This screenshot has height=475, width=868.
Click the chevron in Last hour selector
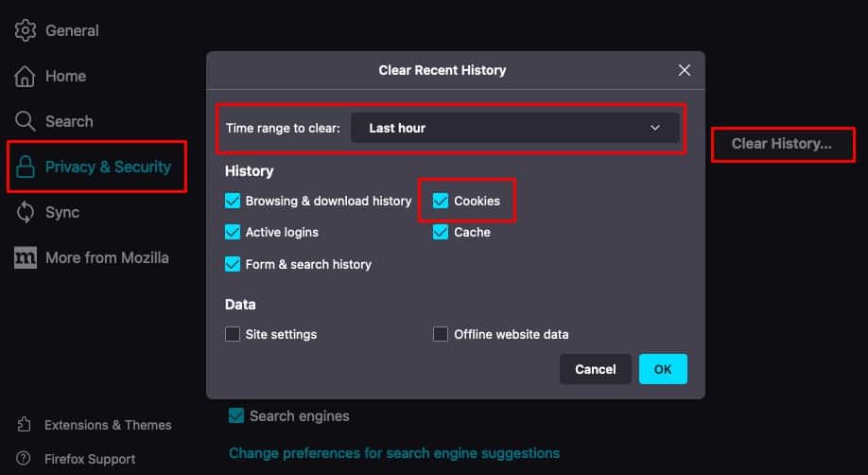click(x=655, y=128)
